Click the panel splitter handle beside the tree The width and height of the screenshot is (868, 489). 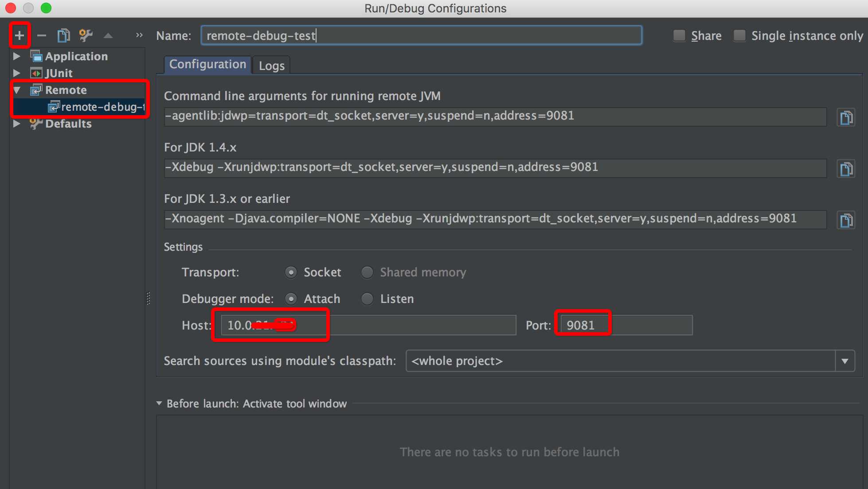[x=149, y=299]
